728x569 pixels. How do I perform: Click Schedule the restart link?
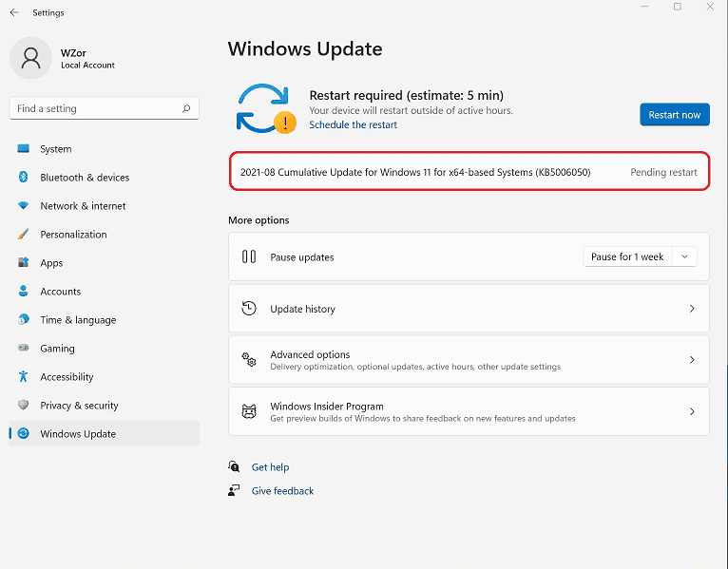[353, 124]
